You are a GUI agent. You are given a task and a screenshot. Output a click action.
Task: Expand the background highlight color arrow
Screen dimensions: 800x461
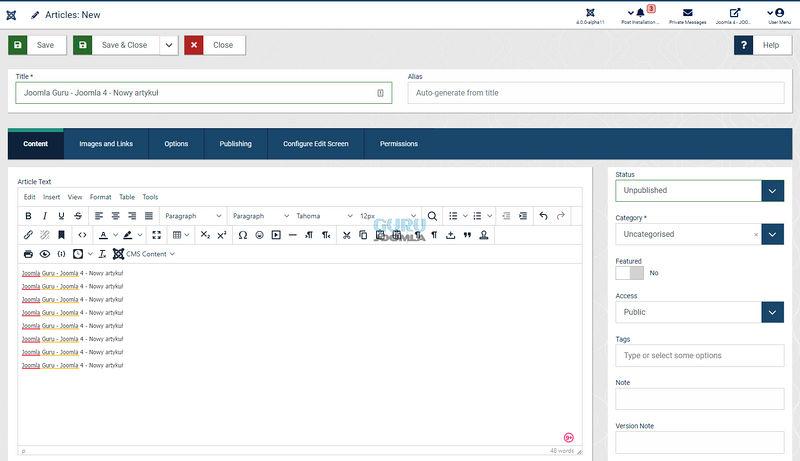[140, 235]
